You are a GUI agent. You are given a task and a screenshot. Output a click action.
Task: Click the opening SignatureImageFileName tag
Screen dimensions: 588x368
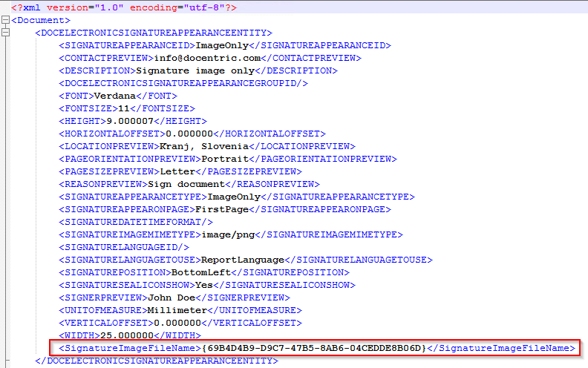point(130,348)
